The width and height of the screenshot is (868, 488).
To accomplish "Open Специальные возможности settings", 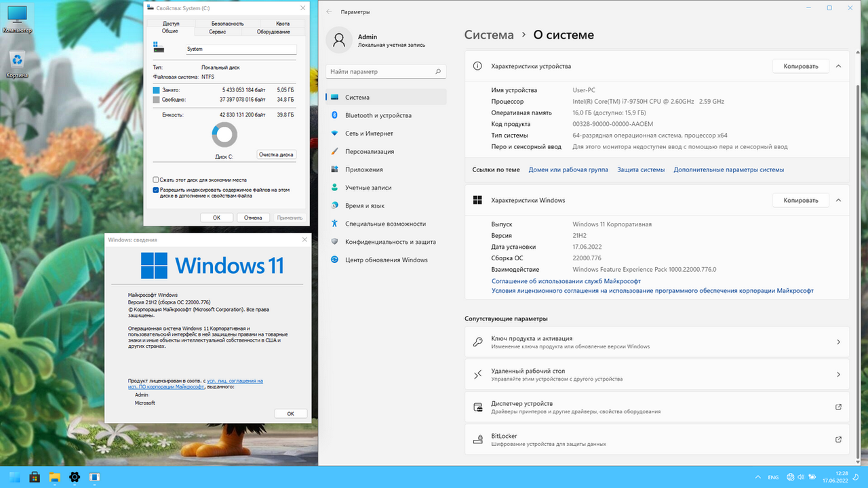I will click(386, 224).
